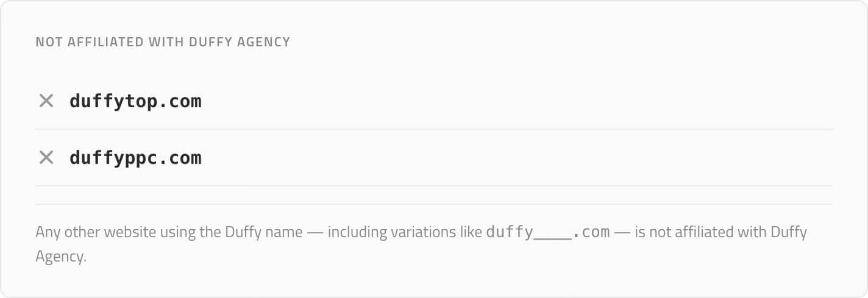Click the word "like" before the example domain
The height and width of the screenshot is (298, 868).
coord(469,232)
